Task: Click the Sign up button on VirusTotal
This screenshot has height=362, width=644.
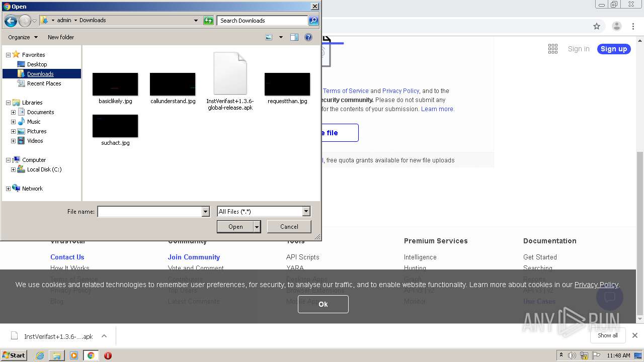Action: click(x=614, y=49)
